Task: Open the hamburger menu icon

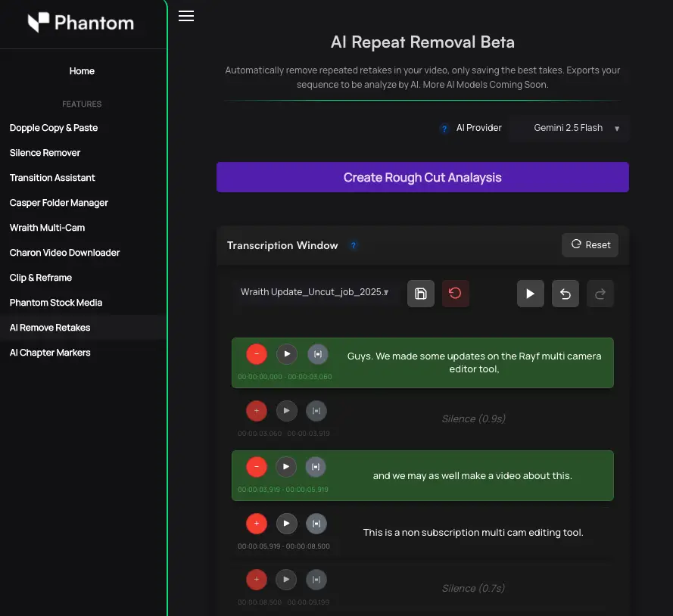Action: pyautogui.click(x=186, y=16)
